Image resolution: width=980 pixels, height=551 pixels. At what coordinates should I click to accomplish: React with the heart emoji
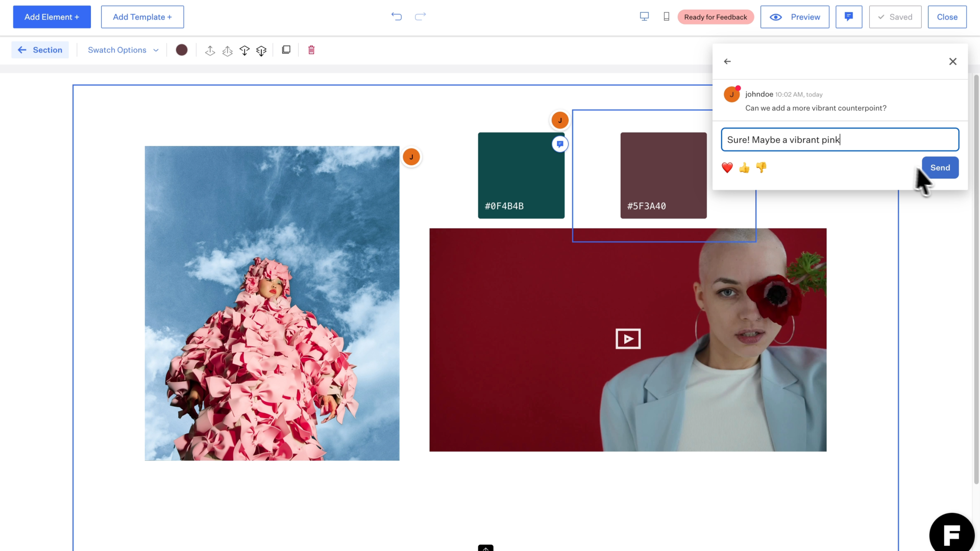[x=727, y=167]
